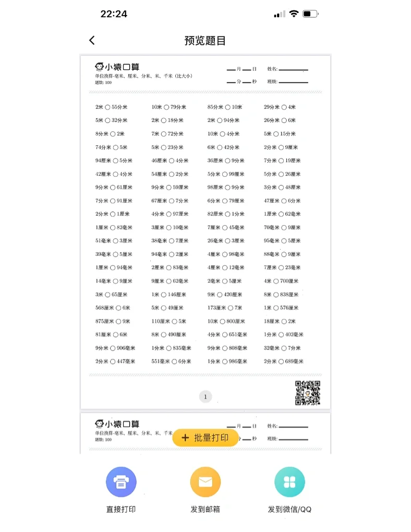
Task: Tap the problem 10米 ○ 79分米
Action: 169,107
